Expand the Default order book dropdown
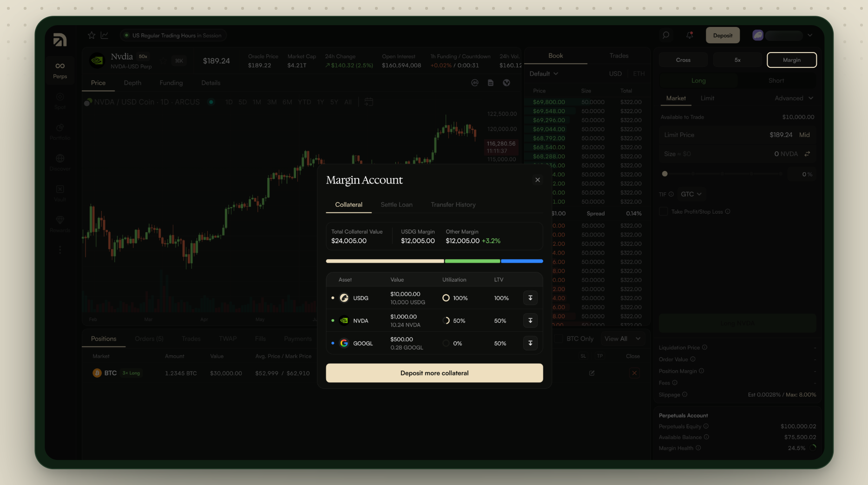Image resolution: width=868 pixels, height=485 pixels. point(544,73)
